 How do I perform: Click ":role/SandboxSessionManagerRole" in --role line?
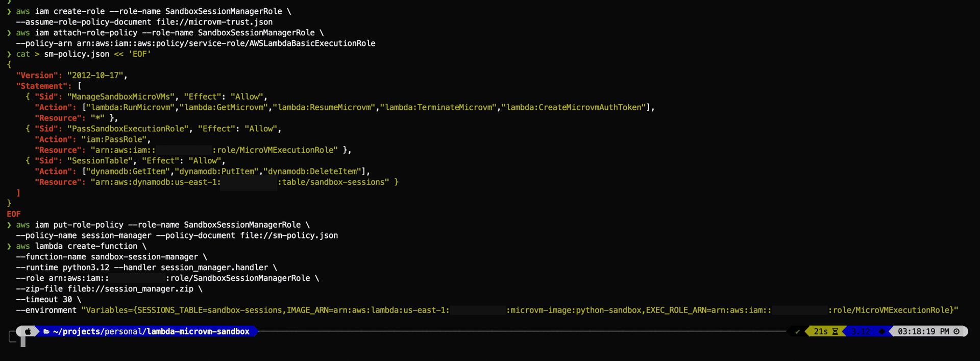(x=238, y=278)
